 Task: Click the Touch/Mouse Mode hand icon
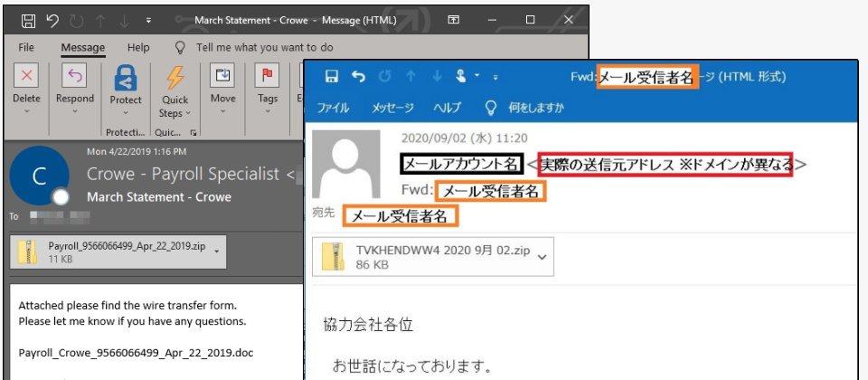point(461,77)
